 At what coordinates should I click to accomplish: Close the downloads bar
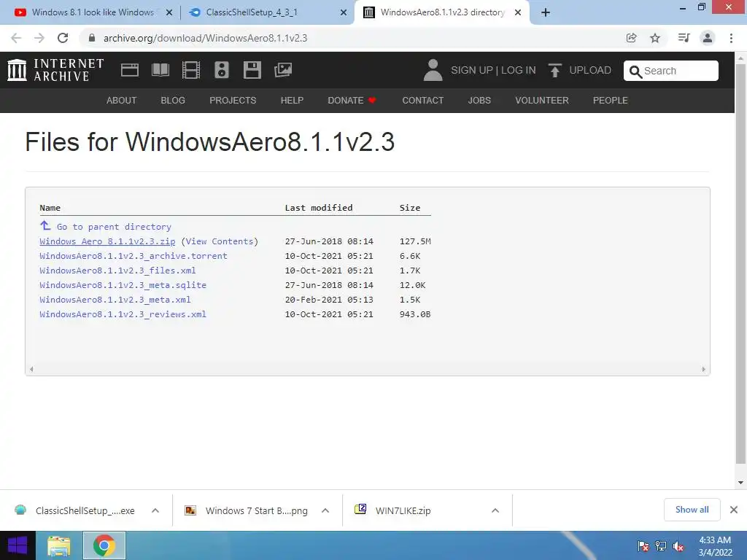734,510
